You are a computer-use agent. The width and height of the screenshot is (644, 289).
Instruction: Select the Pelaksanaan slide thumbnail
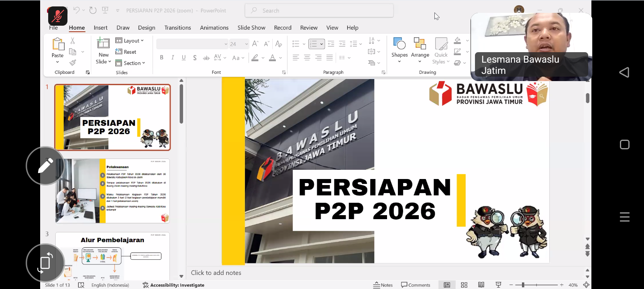112,191
